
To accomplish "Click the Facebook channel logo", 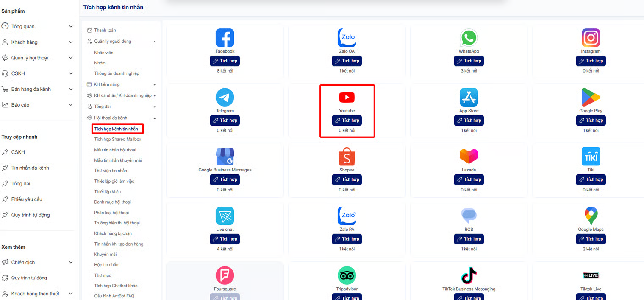I will tap(225, 38).
